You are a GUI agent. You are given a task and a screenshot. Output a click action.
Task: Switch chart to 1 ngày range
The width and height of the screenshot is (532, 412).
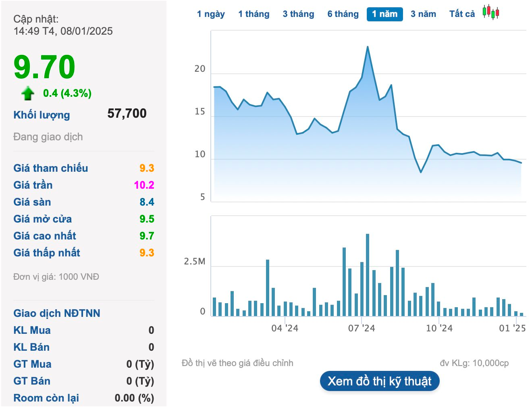tap(210, 14)
